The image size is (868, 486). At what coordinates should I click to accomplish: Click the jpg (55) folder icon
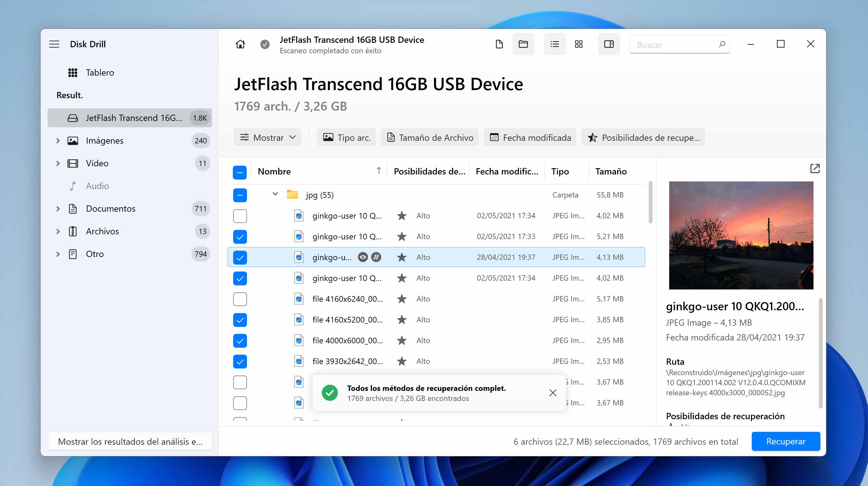point(292,195)
